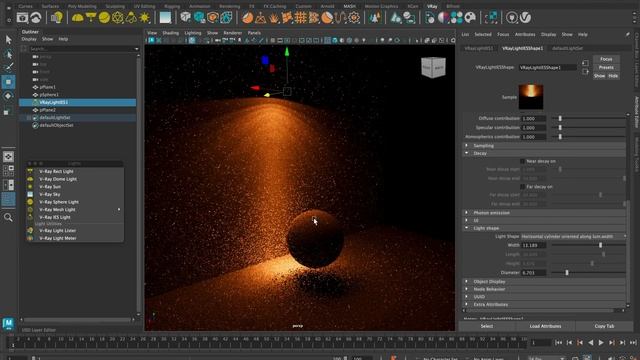
Task: Click the V-Ray fur hash-grid shelf icon
Action: (x=300, y=18)
